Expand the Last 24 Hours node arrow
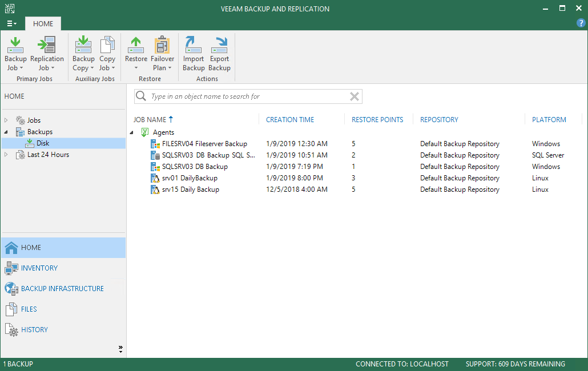The width and height of the screenshot is (588, 371). [x=6, y=155]
